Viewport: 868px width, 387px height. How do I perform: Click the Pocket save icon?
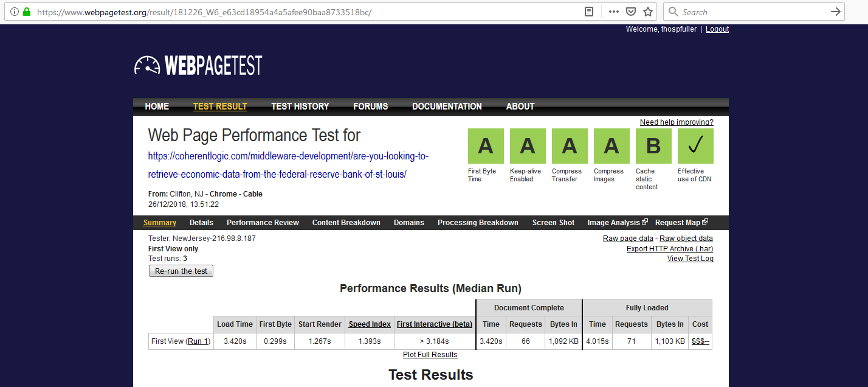click(631, 12)
